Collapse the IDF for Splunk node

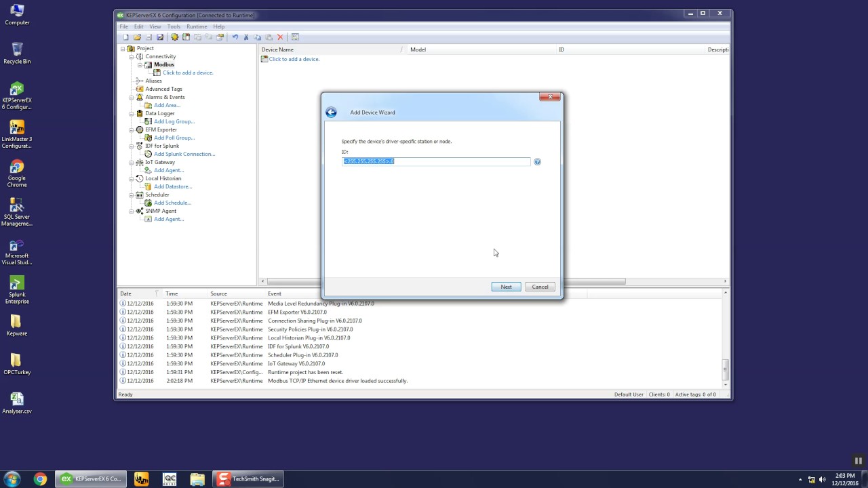132,146
